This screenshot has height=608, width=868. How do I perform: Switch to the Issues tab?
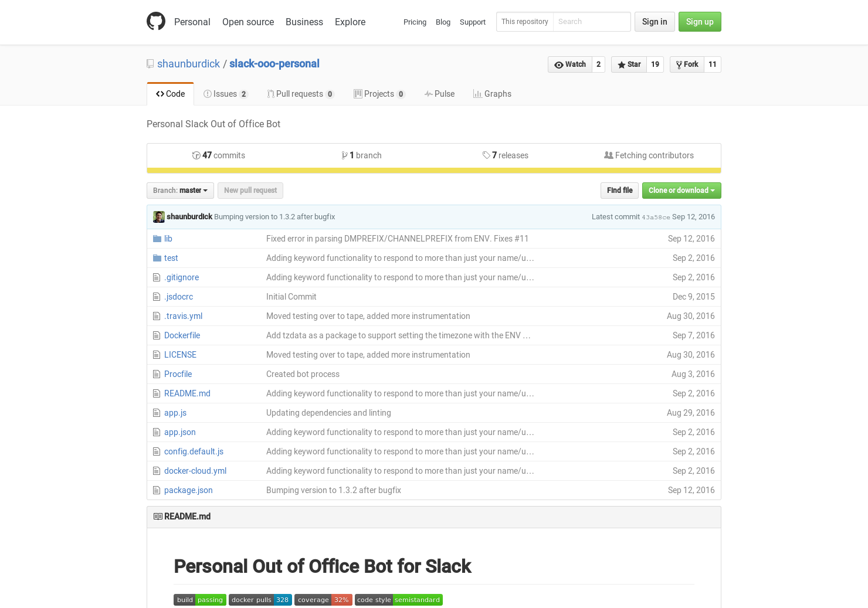click(225, 93)
